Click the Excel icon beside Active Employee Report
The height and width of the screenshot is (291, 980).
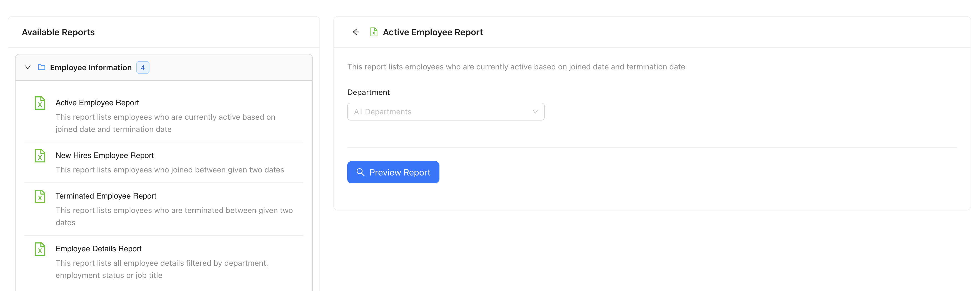39,103
